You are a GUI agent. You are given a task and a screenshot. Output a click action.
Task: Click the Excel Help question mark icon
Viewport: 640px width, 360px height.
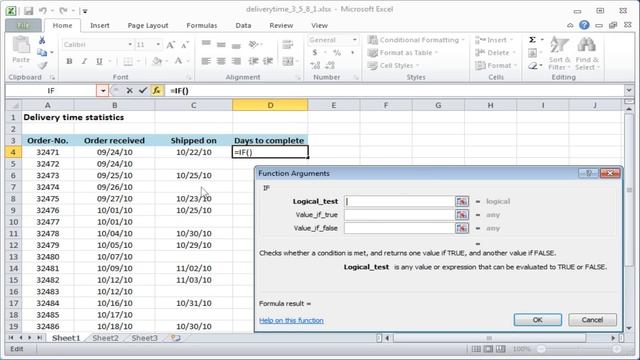pos(584,25)
